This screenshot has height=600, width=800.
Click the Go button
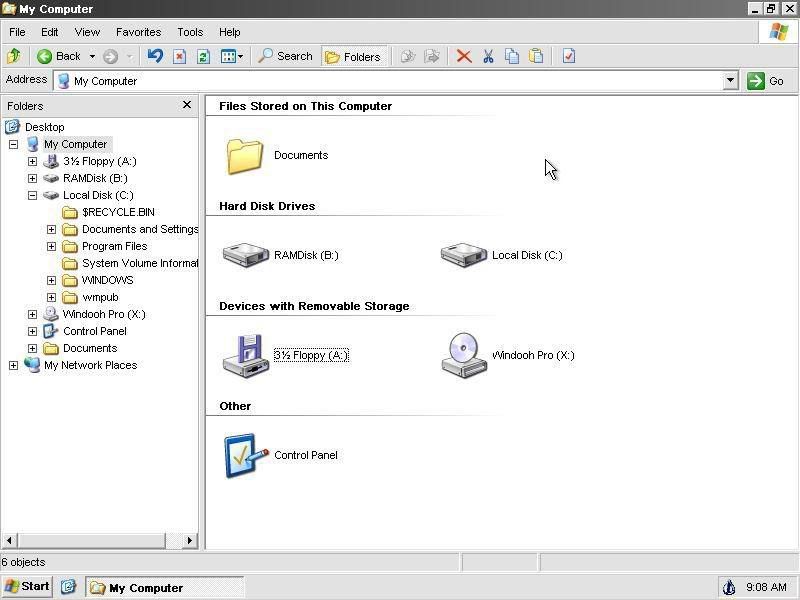(x=765, y=81)
